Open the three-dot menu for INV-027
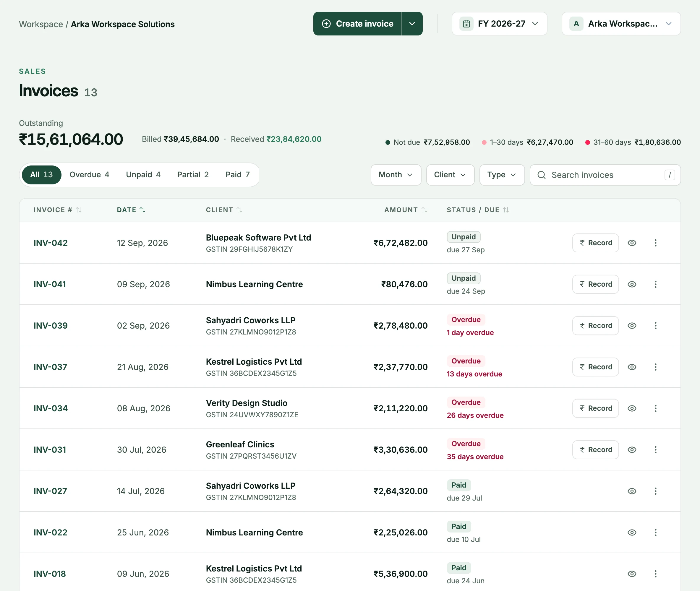 655,491
